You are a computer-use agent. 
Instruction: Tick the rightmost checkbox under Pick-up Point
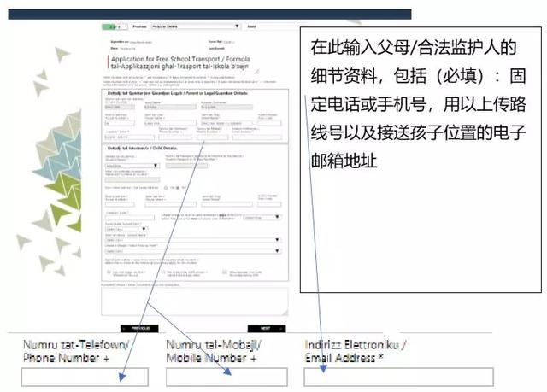[225, 272]
